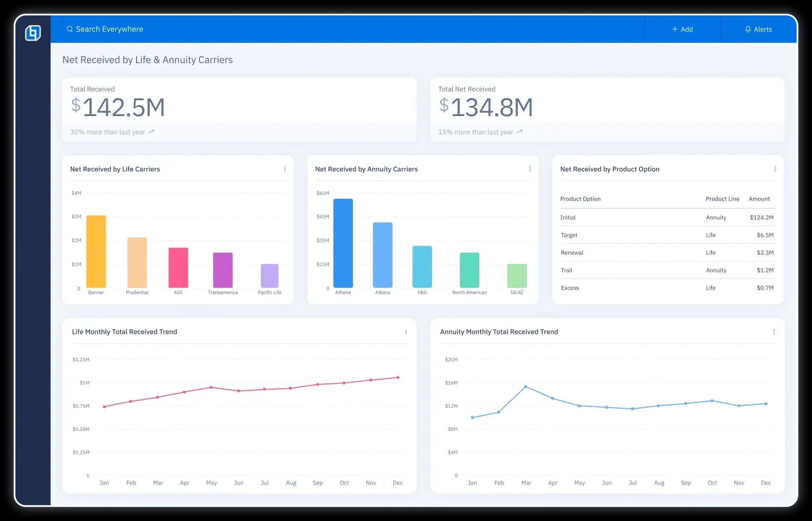This screenshot has height=521, width=812.
Task: Click the orange Banner bar
Action: [x=96, y=252]
